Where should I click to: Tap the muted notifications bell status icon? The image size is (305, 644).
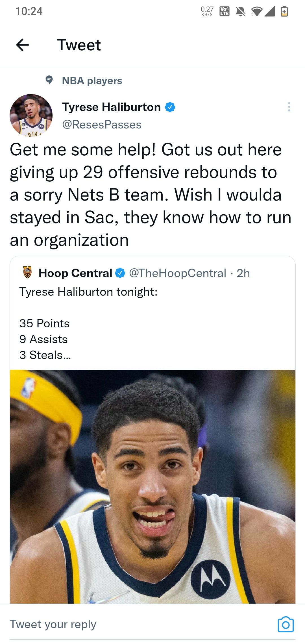click(241, 12)
